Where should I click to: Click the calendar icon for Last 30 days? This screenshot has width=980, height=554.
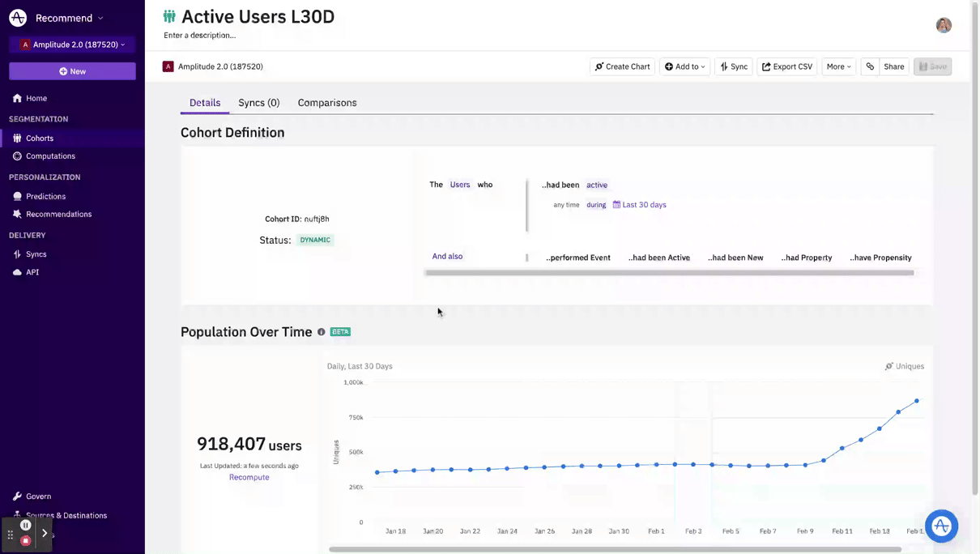coord(616,205)
